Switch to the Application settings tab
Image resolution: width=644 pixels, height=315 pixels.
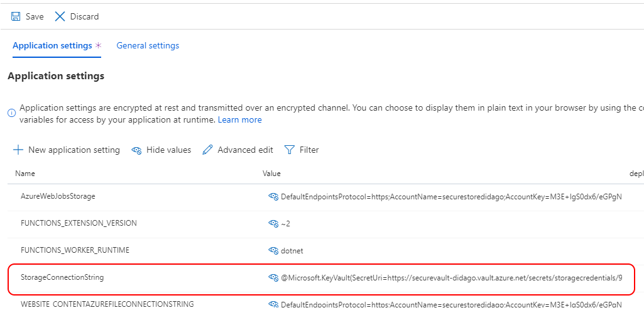click(57, 45)
